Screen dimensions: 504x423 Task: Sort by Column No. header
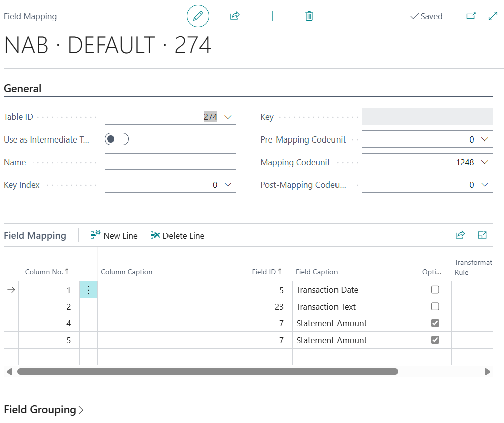pyautogui.click(x=44, y=272)
